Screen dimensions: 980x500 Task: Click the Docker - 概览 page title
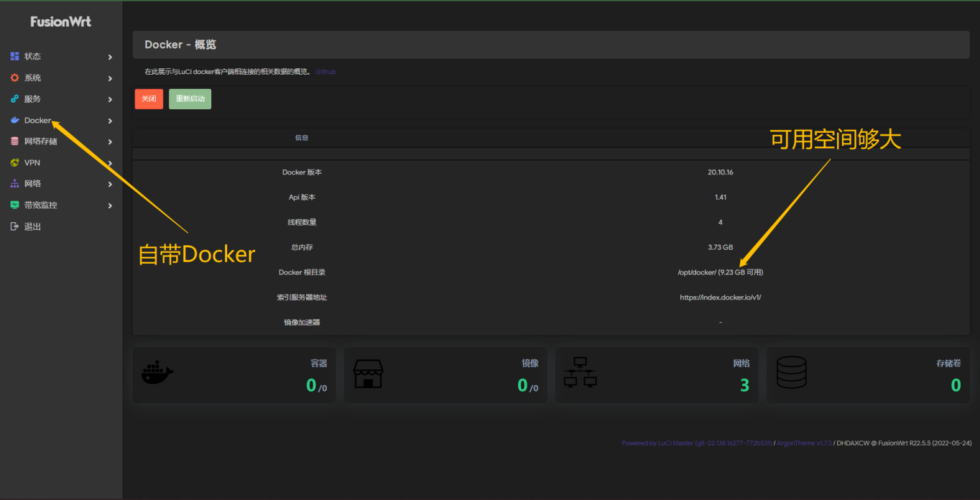181,45
